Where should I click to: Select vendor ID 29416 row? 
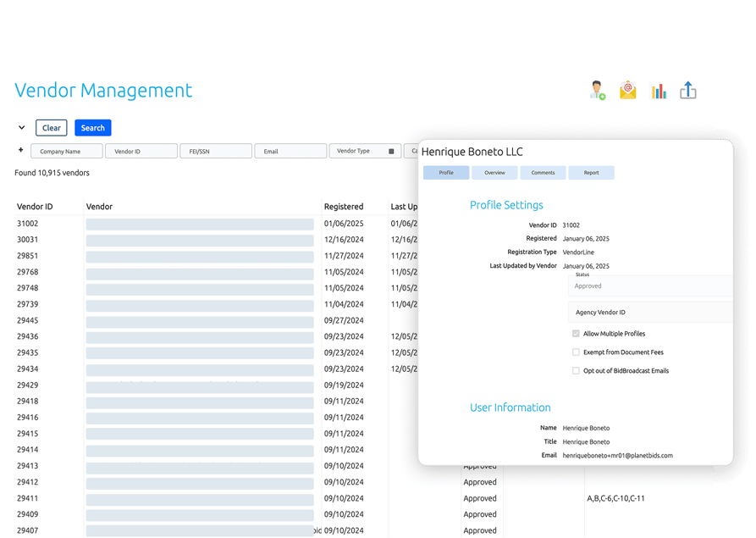click(x=27, y=418)
